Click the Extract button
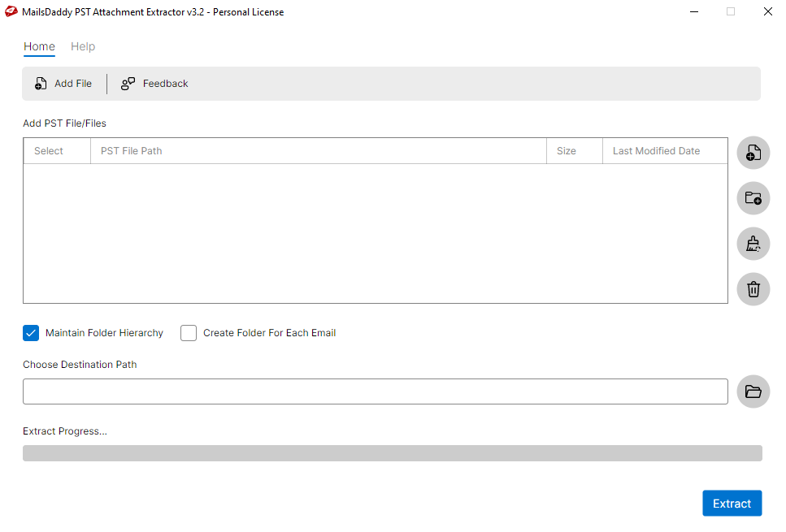The width and height of the screenshot is (786, 532). coord(732,504)
